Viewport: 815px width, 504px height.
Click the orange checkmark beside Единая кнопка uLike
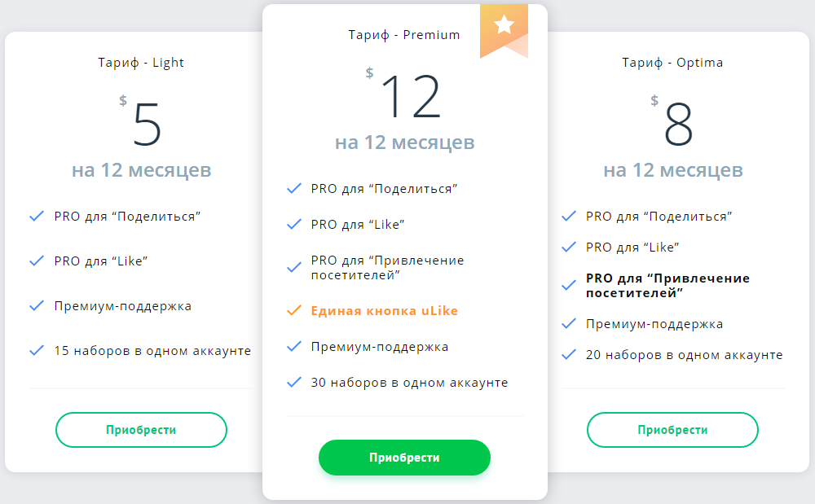pyautogui.click(x=294, y=311)
